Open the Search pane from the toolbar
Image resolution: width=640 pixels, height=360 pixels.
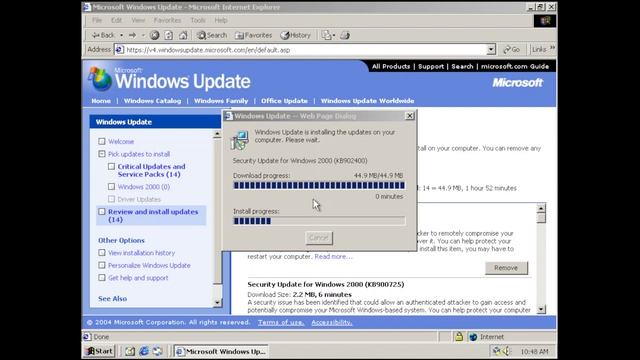(x=212, y=36)
